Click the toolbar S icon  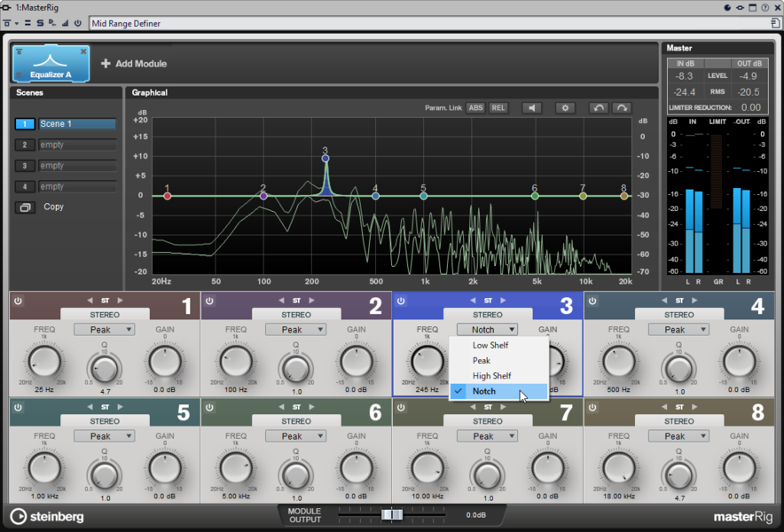click(40, 23)
